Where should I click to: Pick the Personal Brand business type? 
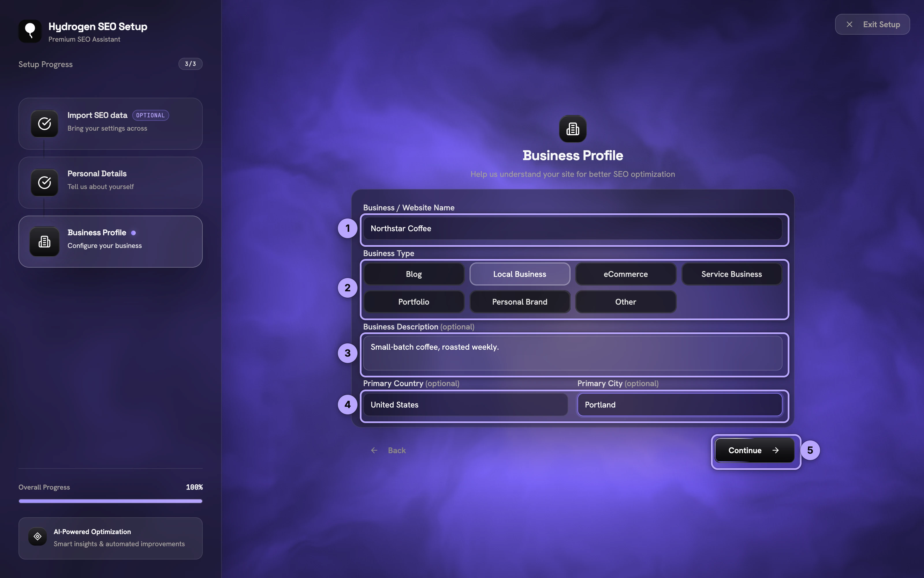pos(520,302)
